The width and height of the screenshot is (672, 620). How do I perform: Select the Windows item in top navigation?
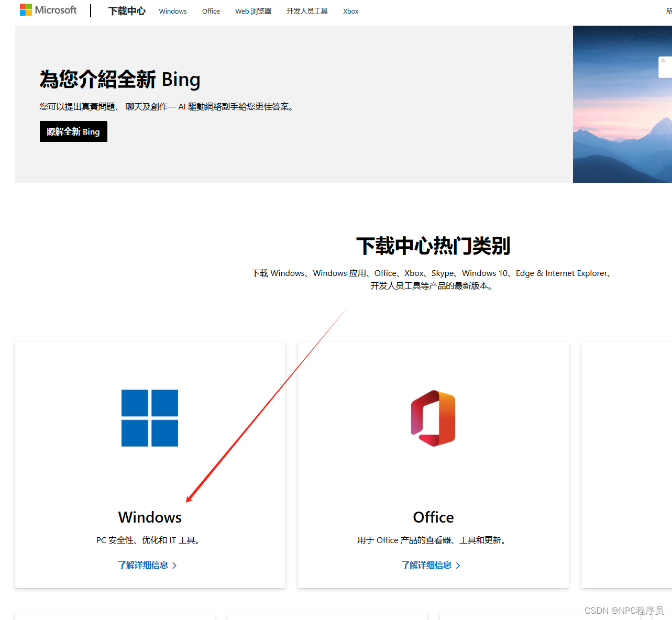click(173, 11)
